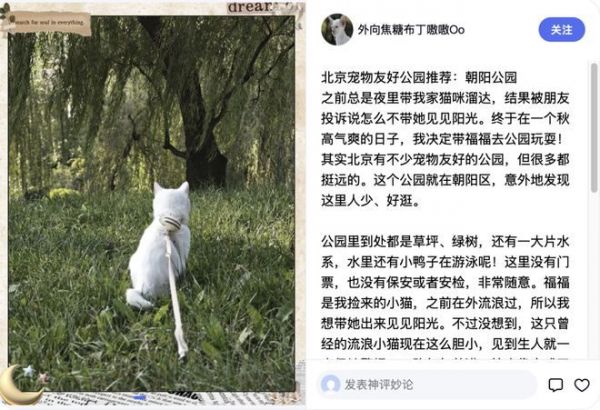Click text line 这里人少、好逛

370,201
